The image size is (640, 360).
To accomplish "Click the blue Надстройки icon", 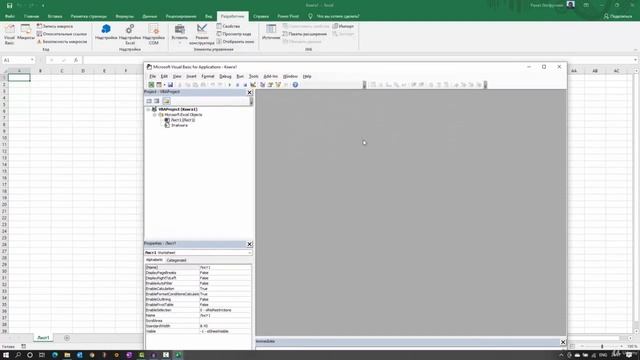I will click(106, 32).
